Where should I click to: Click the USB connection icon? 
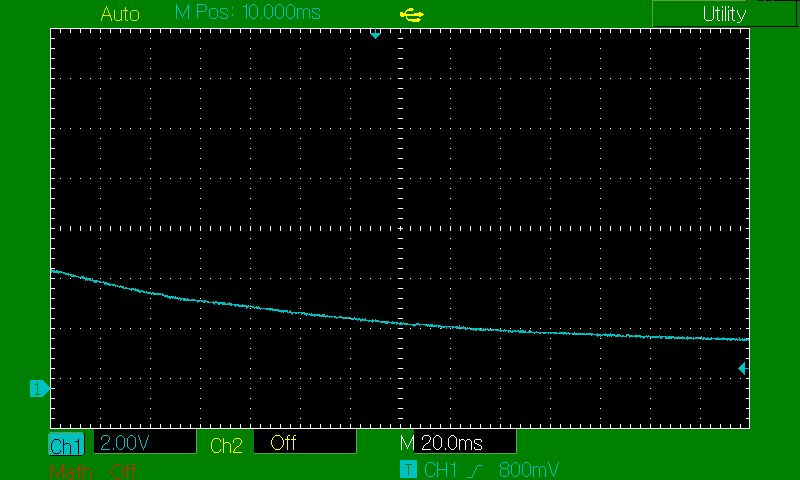(x=411, y=15)
